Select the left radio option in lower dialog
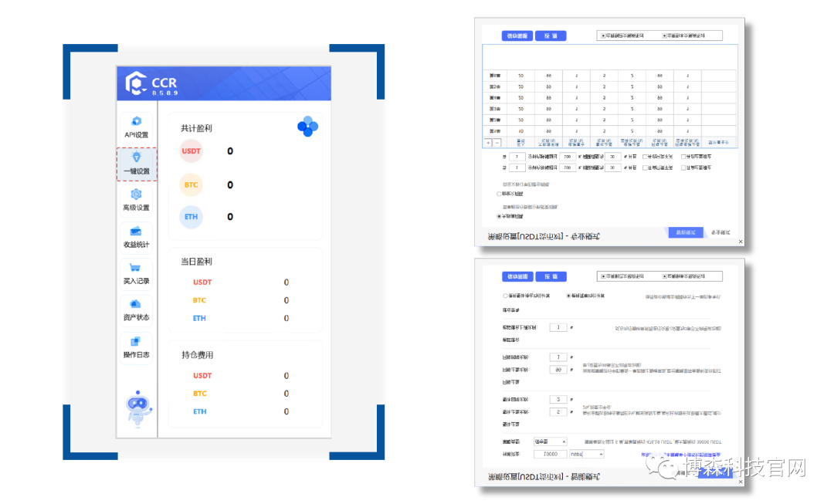 pyautogui.click(x=505, y=296)
